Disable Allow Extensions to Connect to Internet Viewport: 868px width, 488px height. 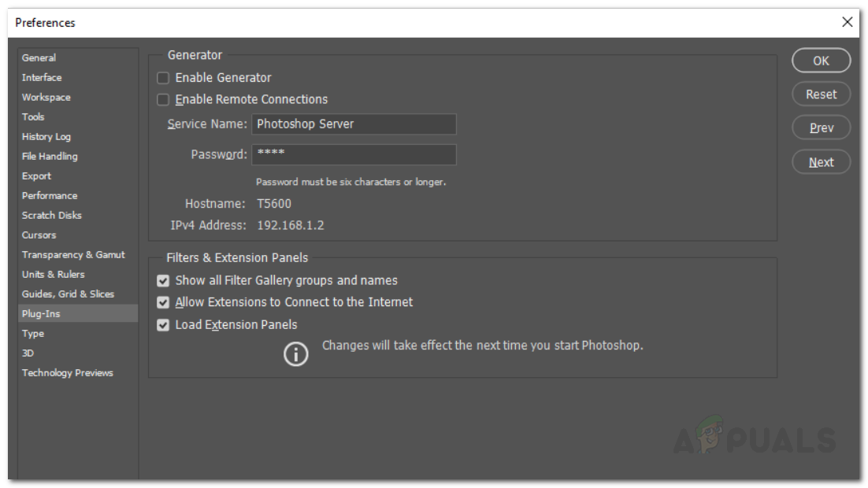coord(163,302)
